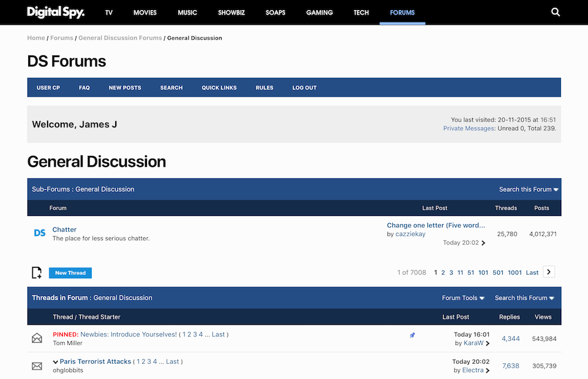Screen dimensions: 588x379
Task: Click the open envelope icon beside the Newbies thread
Action: tap(37, 338)
